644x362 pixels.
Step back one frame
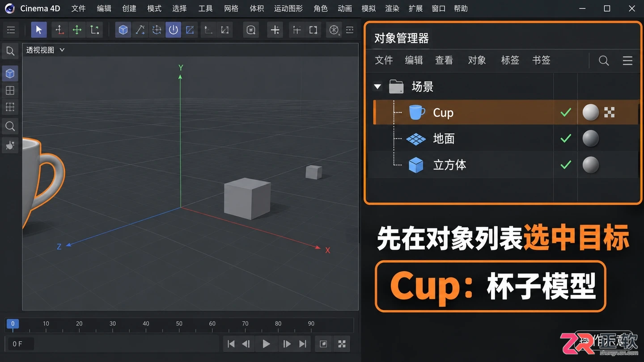(246, 344)
